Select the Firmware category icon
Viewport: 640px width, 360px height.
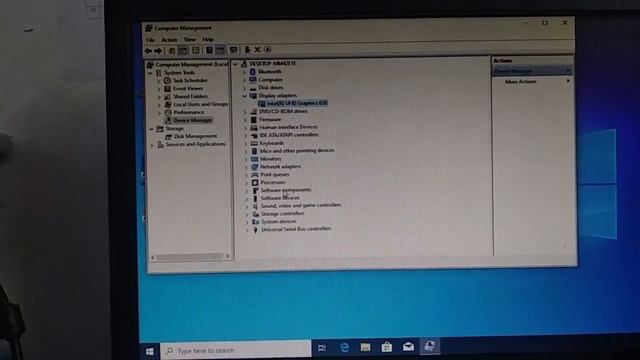pyautogui.click(x=253, y=120)
